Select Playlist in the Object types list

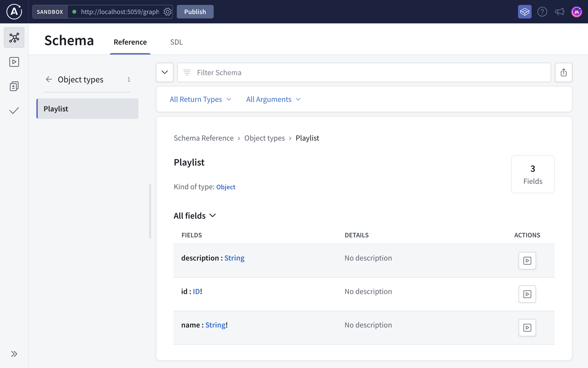[x=56, y=109]
